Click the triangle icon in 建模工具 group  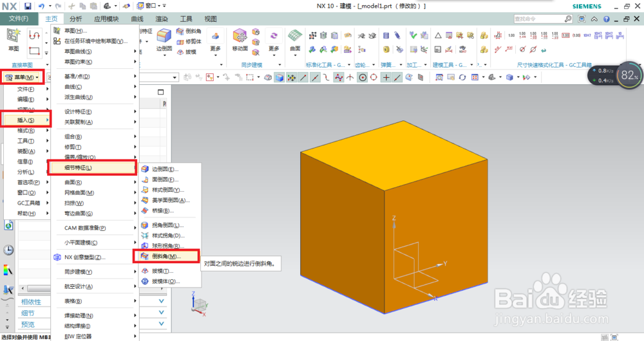438,35
